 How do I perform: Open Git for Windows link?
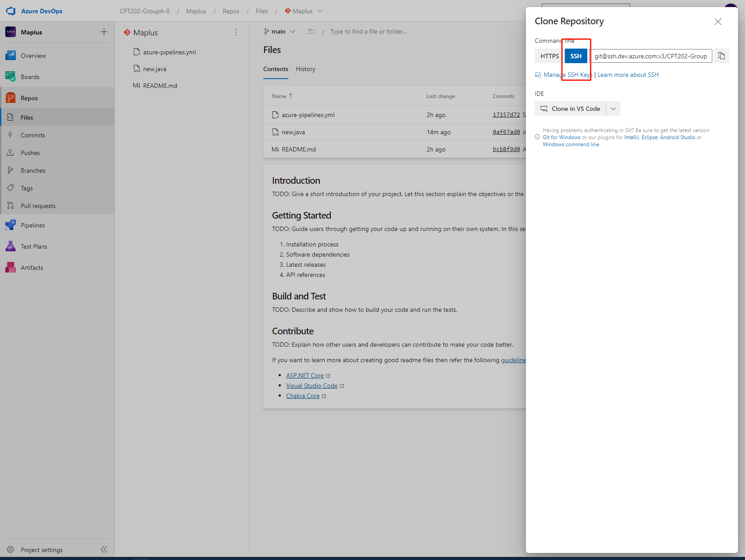coord(561,137)
